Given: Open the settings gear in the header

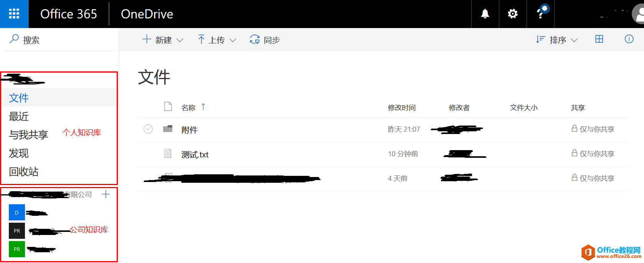Looking at the screenshot, I should 513,14.
